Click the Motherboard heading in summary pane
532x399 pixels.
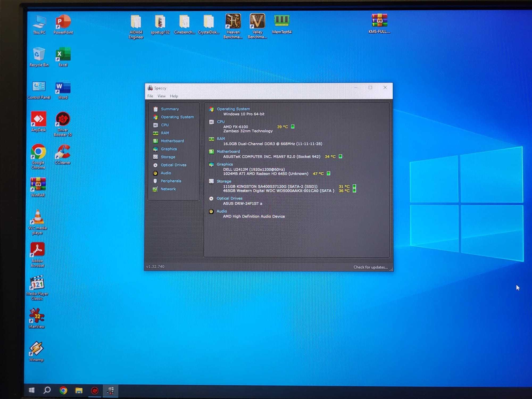228,151
